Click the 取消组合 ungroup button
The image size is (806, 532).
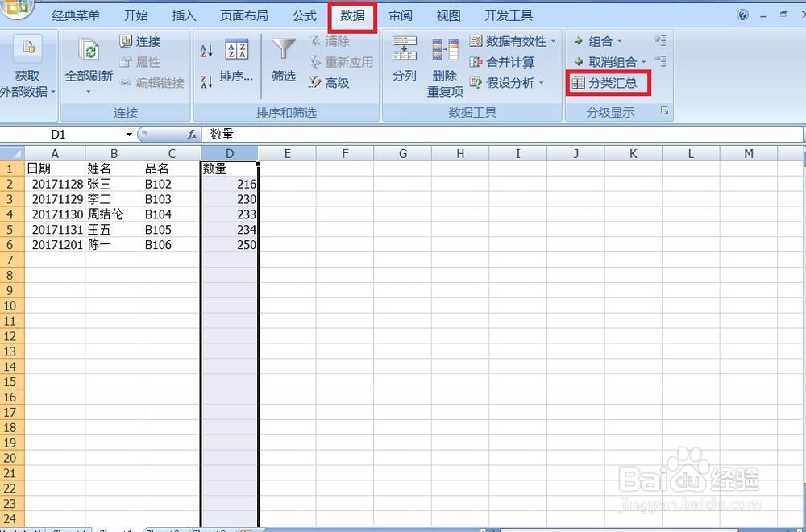pyautogui.click(x=605, y=62)
